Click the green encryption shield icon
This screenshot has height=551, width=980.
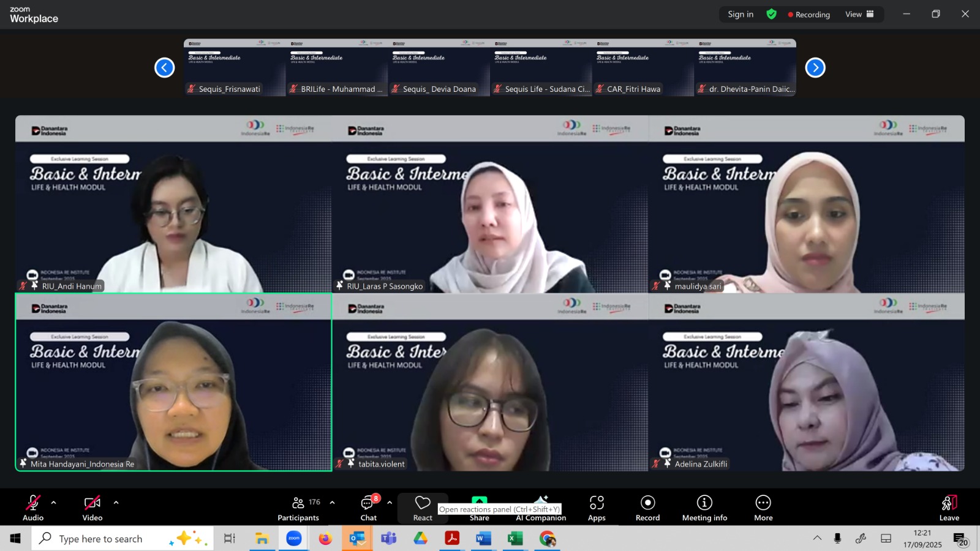[x=772, y=14]
